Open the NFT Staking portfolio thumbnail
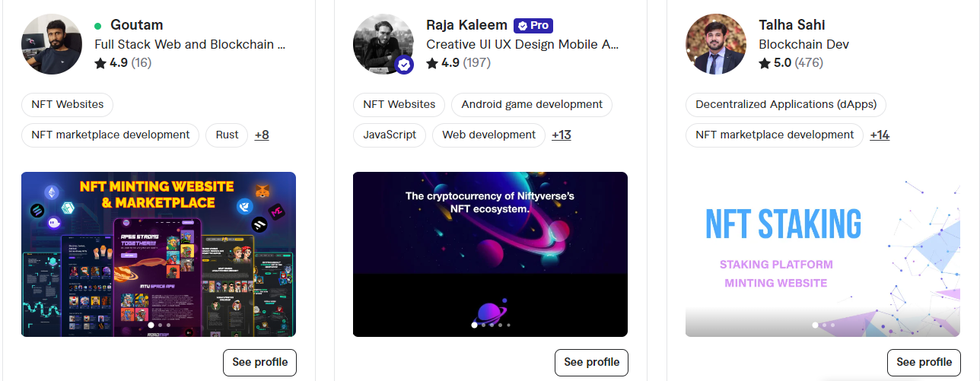This screenshot has height=381, width=980. pos(822,254)
